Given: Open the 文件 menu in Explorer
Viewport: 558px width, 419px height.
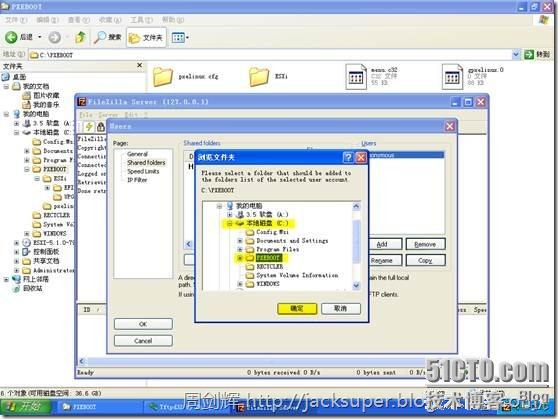Looking at the screenshot, I should click(x=16, y=20).
